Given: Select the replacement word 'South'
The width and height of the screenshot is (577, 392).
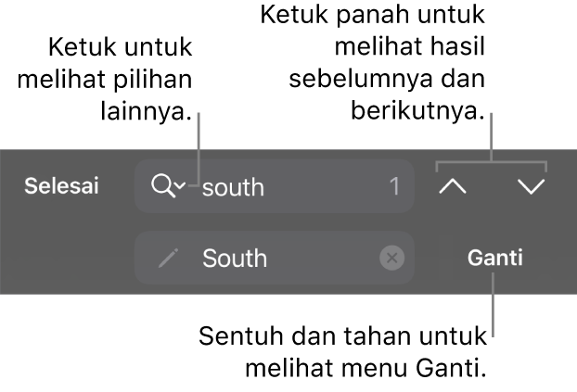Looking at the screenshot, I should pos(235,258).
